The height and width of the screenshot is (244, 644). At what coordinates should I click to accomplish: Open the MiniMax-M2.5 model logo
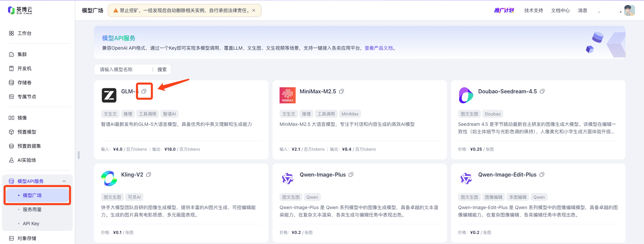(x=288, y=95)
